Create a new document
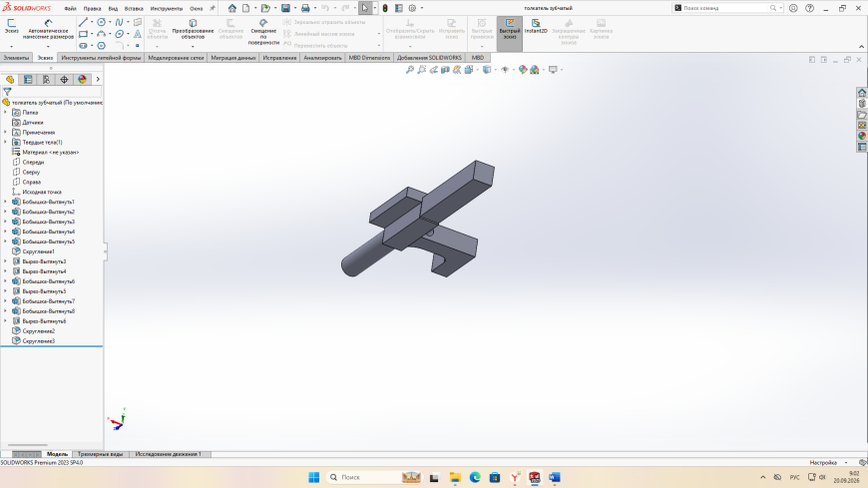 [x=245, y=8]
